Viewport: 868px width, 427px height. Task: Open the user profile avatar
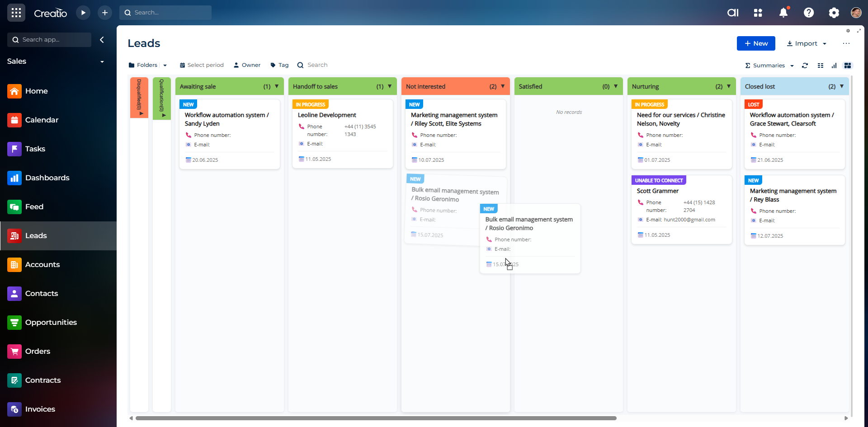click(856, 13)
